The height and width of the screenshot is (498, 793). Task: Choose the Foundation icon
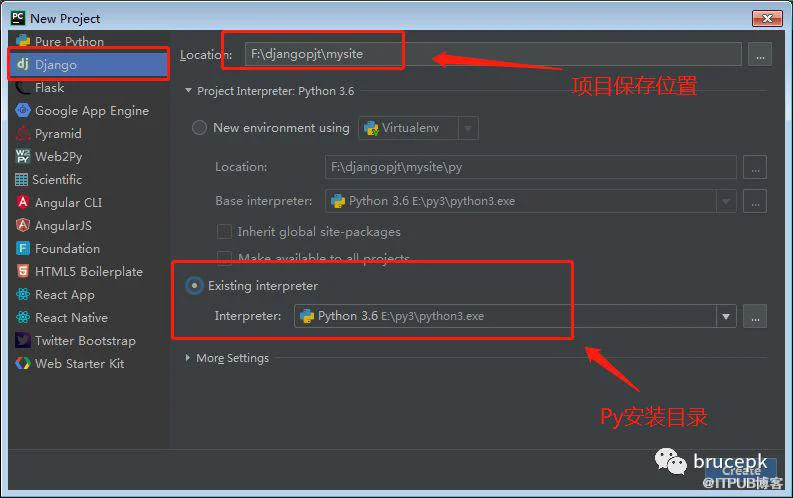pos(23,248)
